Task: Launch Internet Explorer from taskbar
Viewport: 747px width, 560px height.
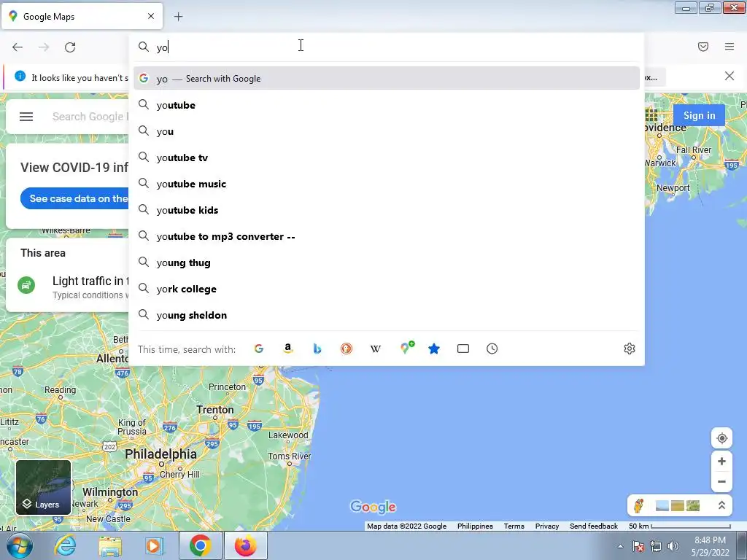Action: (x=65, y=545)
